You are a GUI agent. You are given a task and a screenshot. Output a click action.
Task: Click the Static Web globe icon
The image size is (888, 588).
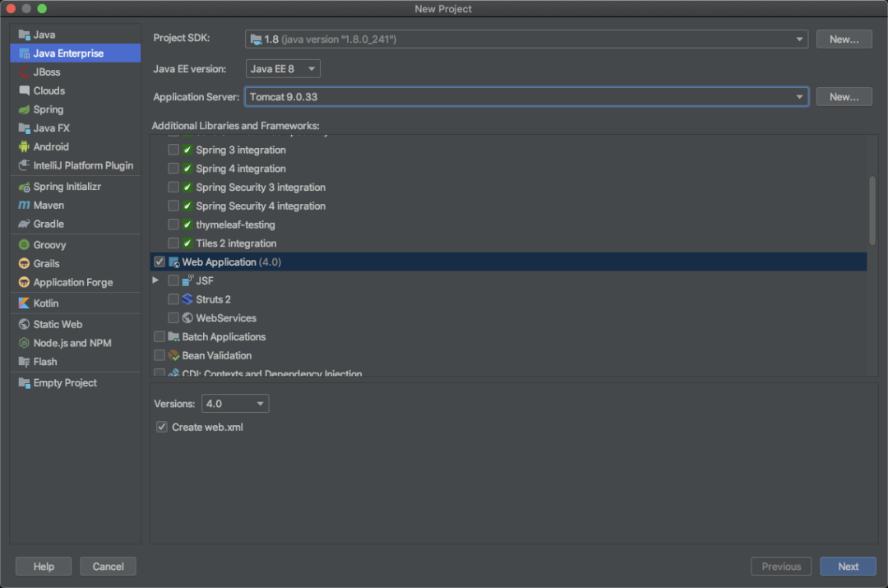(x=24, y=324)
